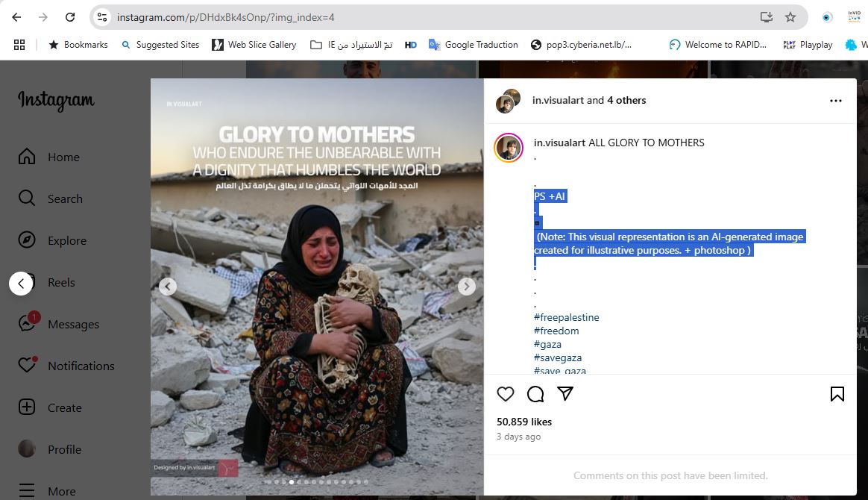Bookmark this page with star icon
The image size is (868, 500).
coord(790,17)
